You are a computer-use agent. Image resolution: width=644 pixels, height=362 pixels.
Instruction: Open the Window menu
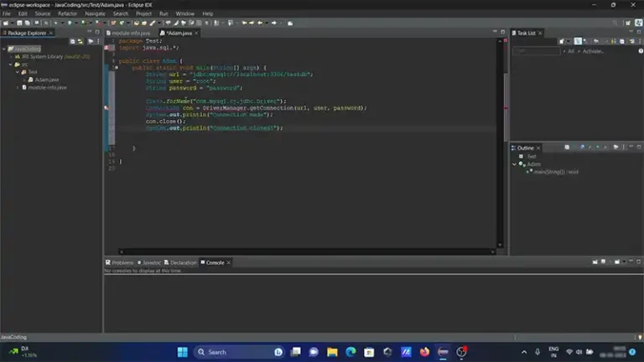point(184,13)
